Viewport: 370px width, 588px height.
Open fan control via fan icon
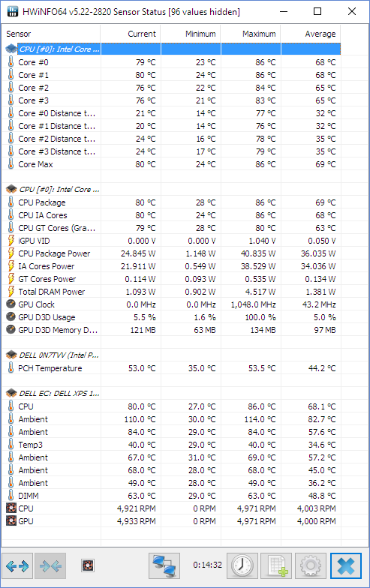click(x=88, y=565)
